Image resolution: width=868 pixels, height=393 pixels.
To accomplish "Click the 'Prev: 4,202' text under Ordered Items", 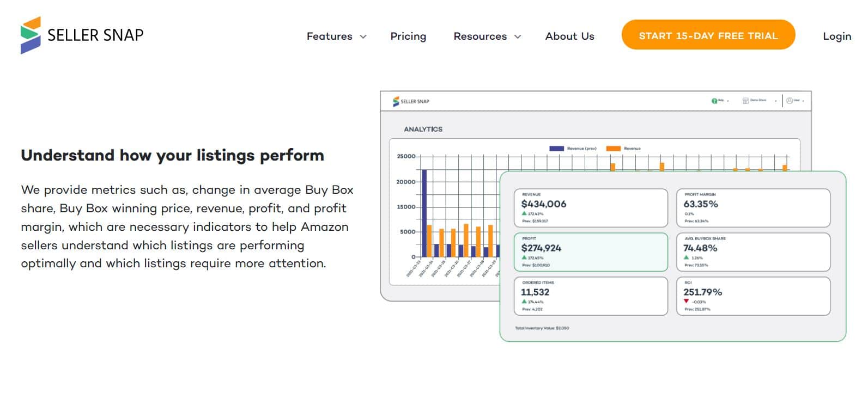I will pos(532,309).
